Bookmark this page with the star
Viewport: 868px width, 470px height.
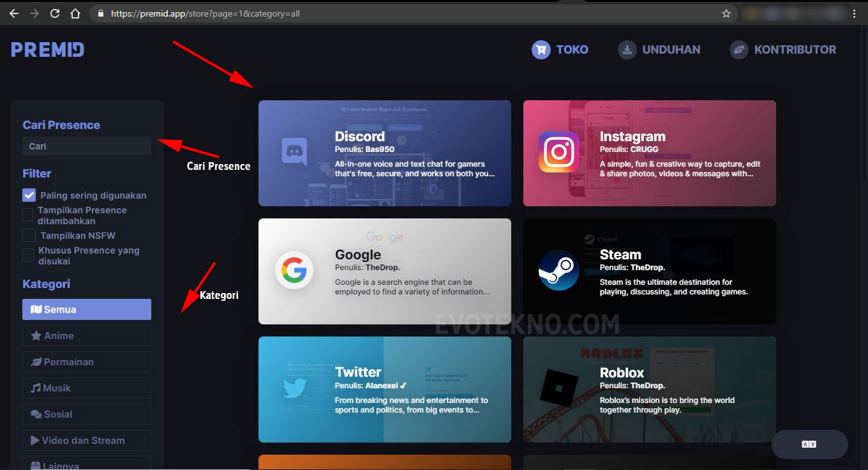(726, 13)
